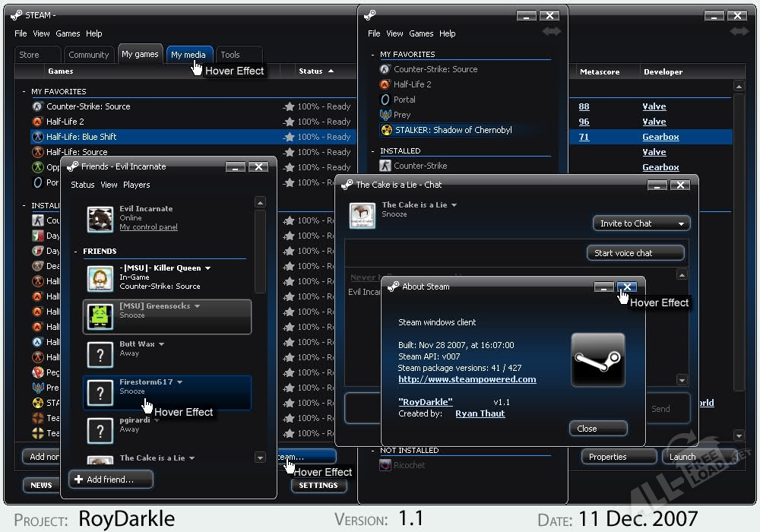This screenshot has width=760, height=532.
Task: Open the dropdown arrow beside Killer Queen's name
Action: (x=207, y=268)
